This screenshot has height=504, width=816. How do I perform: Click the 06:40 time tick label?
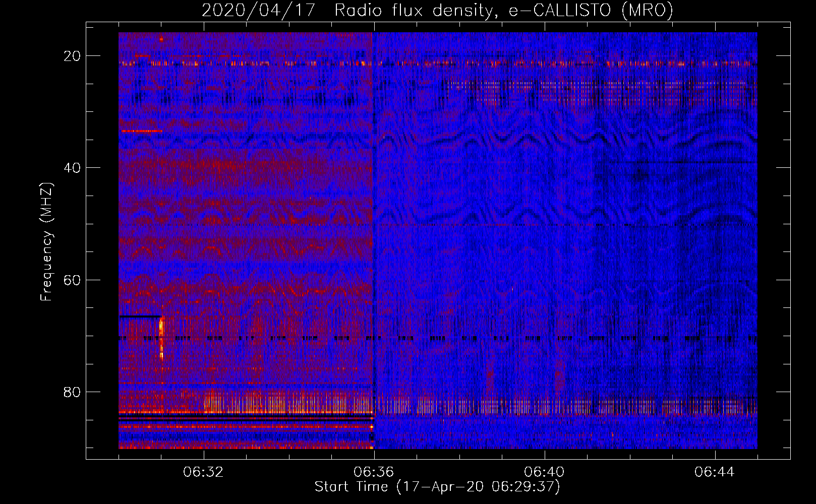point(545,472)
